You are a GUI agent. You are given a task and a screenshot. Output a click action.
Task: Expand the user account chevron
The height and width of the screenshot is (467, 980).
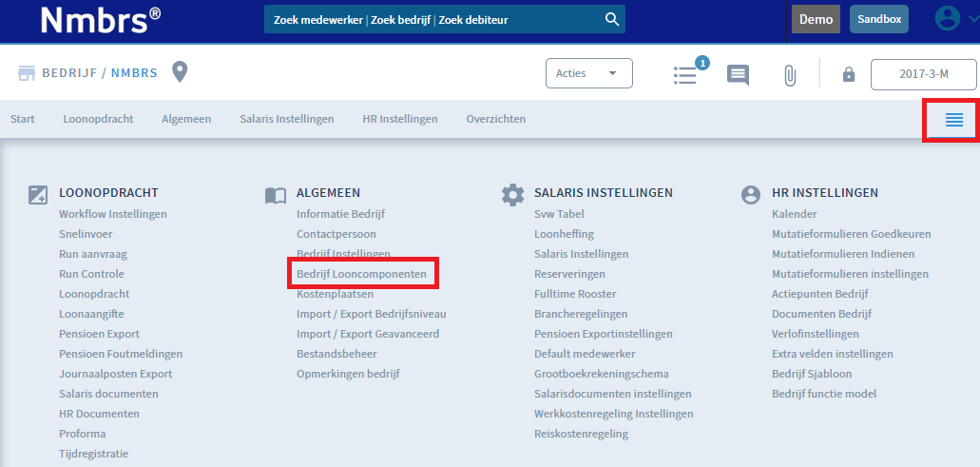[x=970, y=20]
